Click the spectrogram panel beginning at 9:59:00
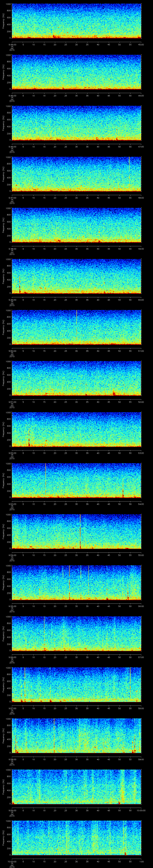The image size is (153, 868). click(76, 787)
